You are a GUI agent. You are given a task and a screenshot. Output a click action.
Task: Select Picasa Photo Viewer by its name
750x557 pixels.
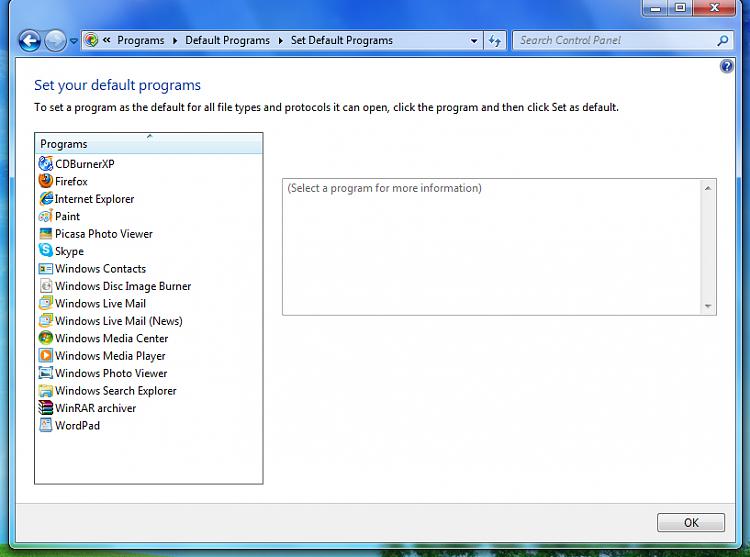tap(104, 234)
